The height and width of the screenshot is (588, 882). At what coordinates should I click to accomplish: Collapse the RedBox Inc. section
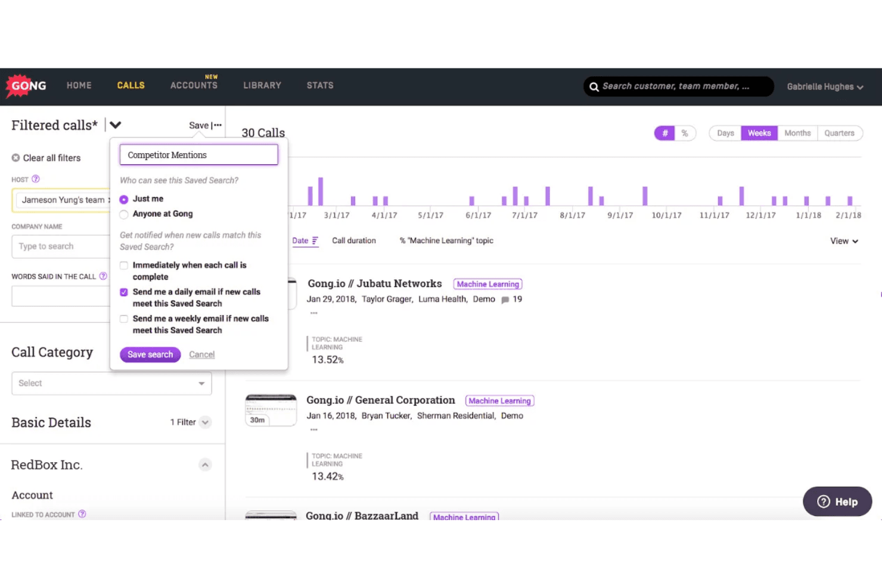(206, 465)
